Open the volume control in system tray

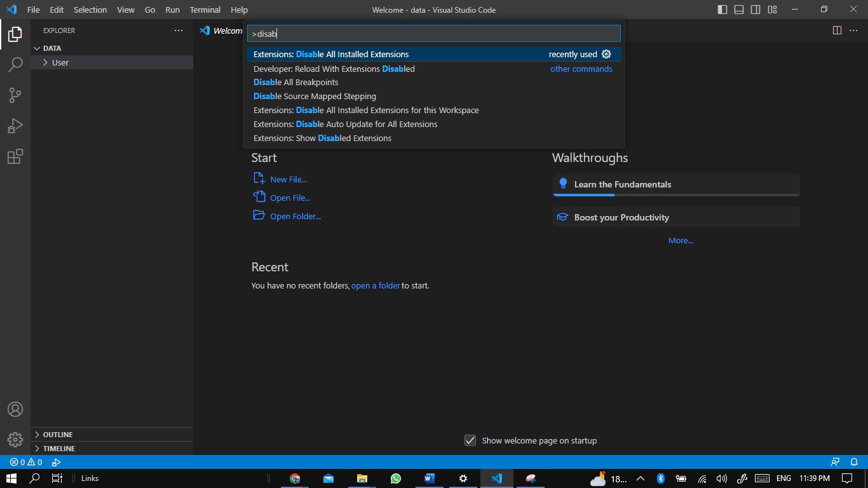pyautogui.click(x=721, y=478)
